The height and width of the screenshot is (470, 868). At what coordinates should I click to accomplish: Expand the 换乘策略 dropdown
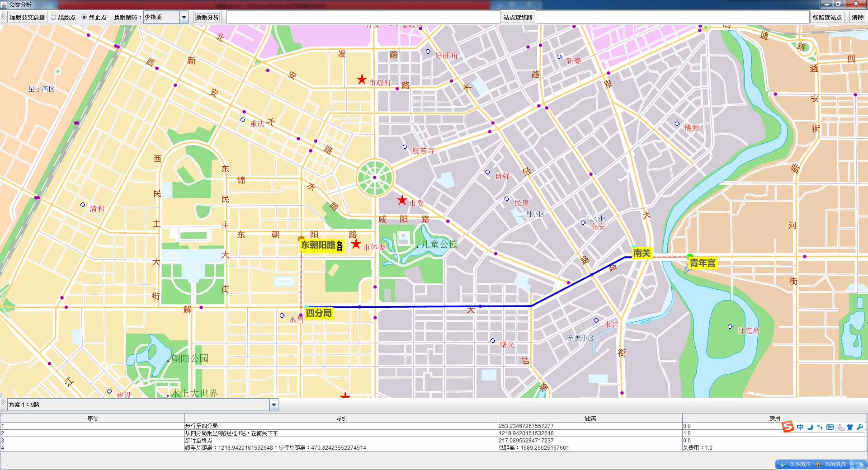184,17
